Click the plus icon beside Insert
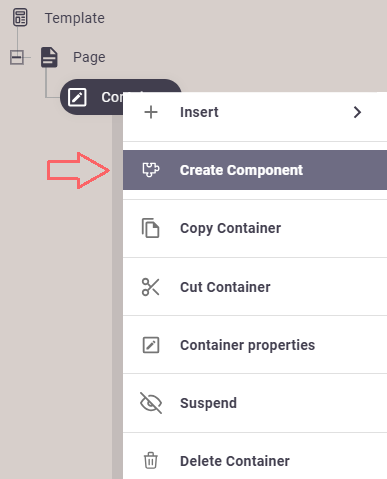Screen dimensions: 387x479 (x=151, y=112)
